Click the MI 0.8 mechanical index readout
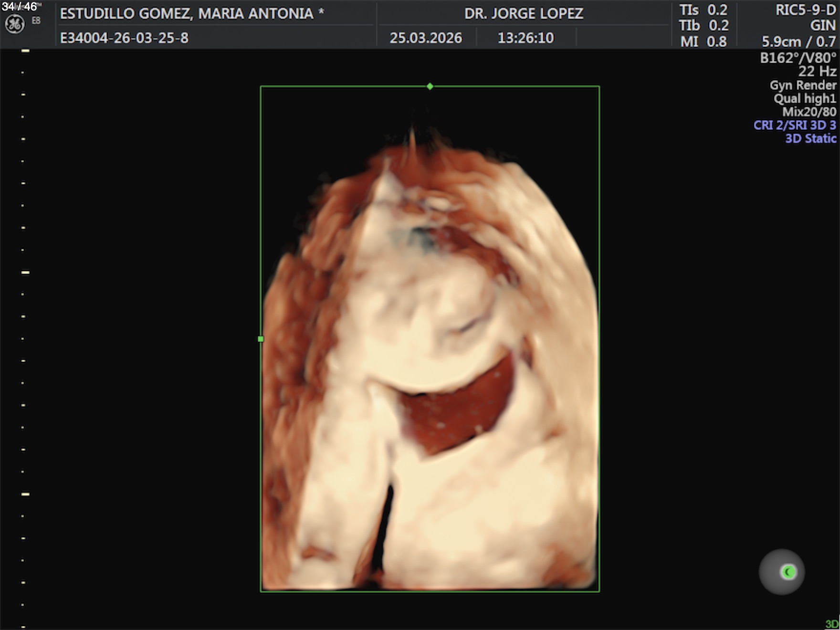 [703, 42]
